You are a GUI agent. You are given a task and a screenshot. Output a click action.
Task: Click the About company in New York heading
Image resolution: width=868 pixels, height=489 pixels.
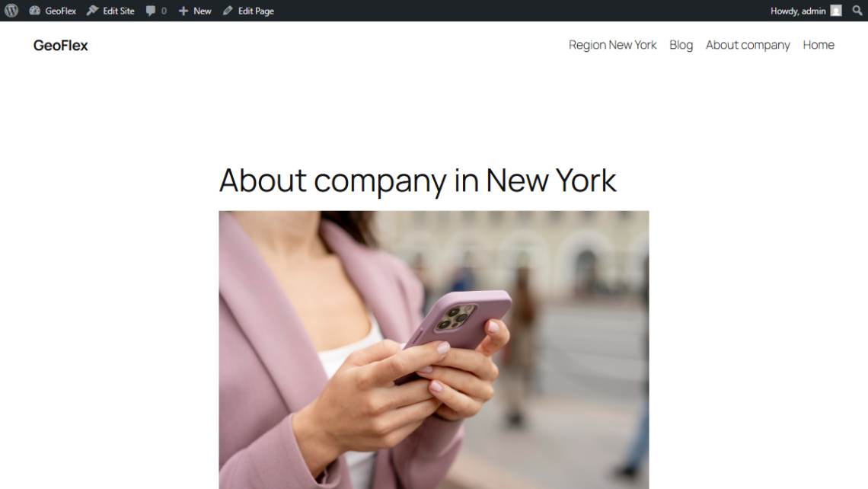tap(417, 180)
